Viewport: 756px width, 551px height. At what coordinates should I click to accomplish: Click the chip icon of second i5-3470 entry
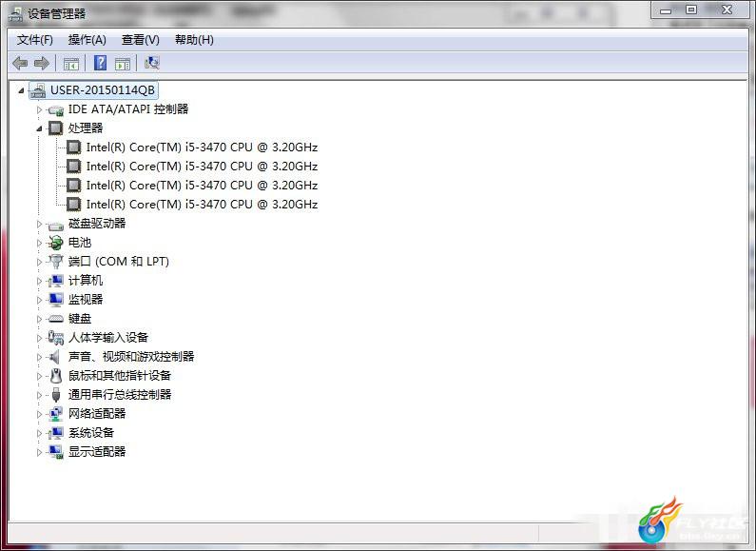click(x=74, y=167)
